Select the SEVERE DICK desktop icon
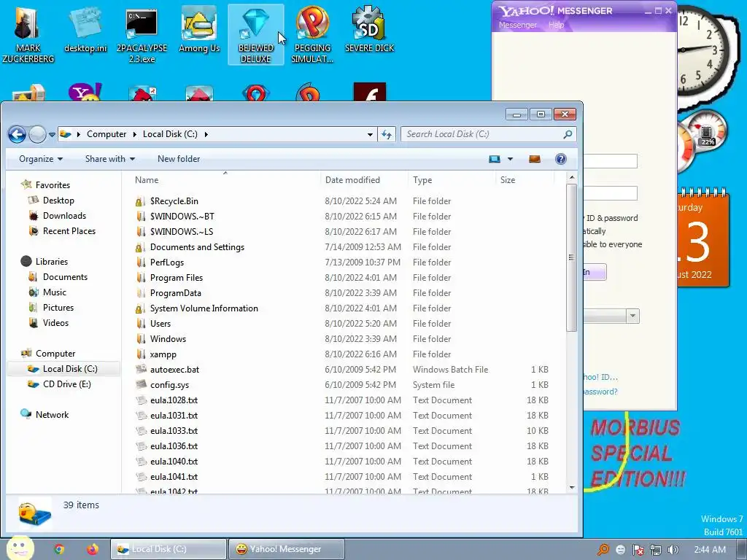 369,29
